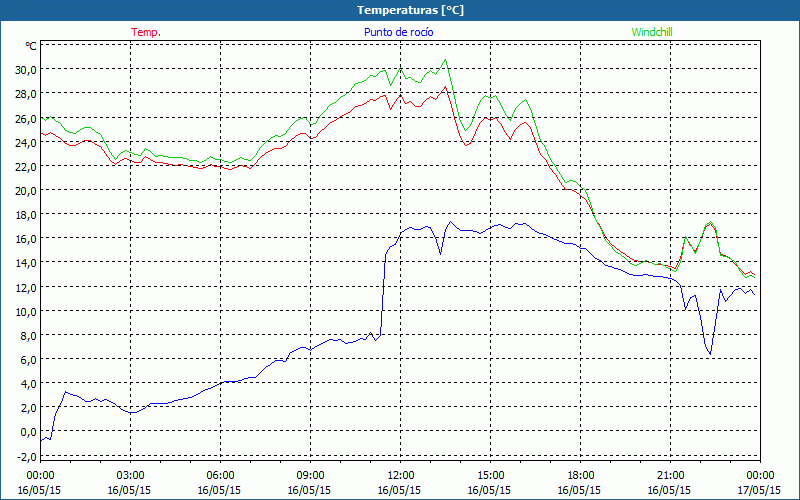
Task: Click the '15:00' time axis label
Action: click(490, 476)
